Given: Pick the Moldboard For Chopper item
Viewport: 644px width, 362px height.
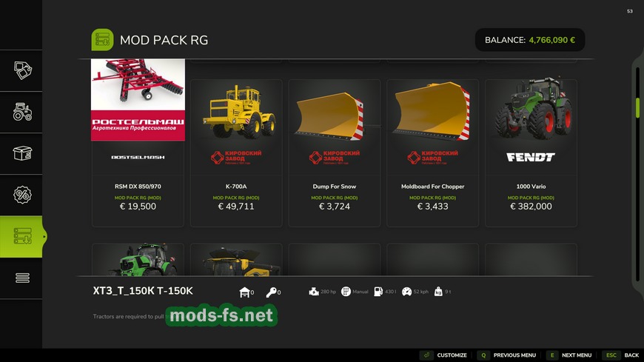Looking at the screenshot, I should click(x=432, y=152).
